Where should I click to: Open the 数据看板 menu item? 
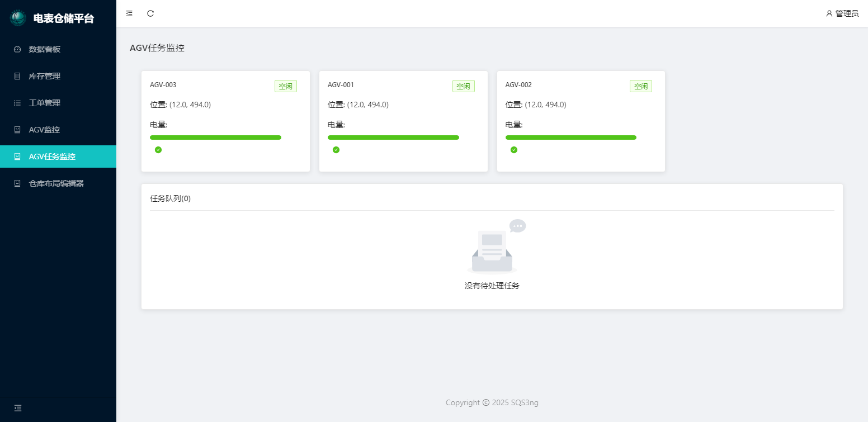click(x=45, y=49)
